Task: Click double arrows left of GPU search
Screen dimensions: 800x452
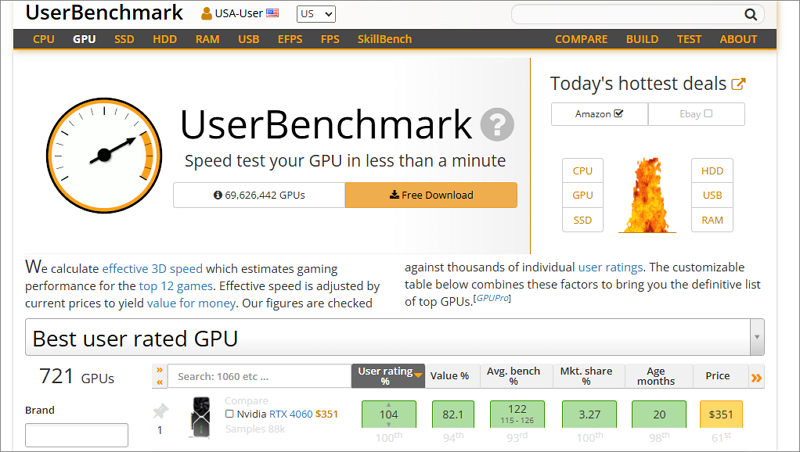Action: click(160, 376)
